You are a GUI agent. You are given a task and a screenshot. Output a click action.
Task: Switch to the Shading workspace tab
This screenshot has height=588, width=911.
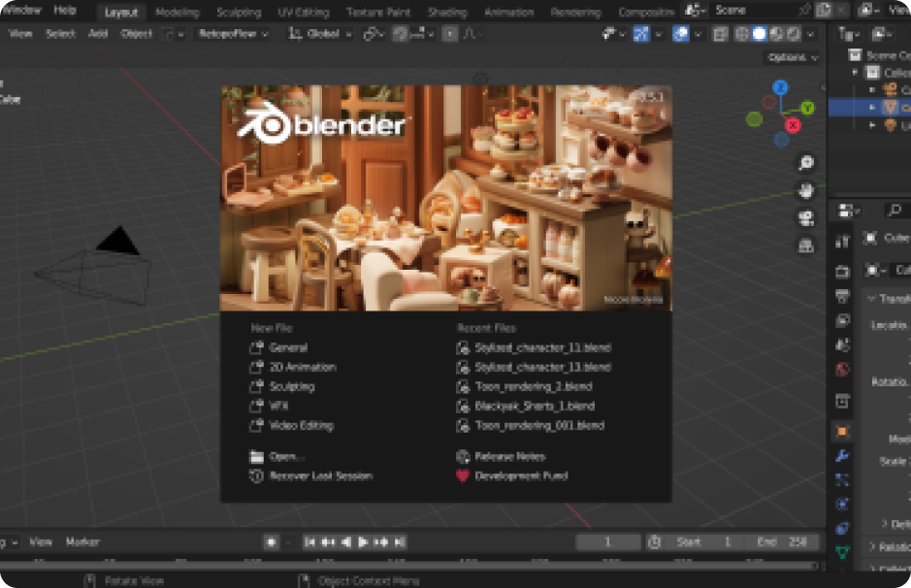(x=447, y=13)
